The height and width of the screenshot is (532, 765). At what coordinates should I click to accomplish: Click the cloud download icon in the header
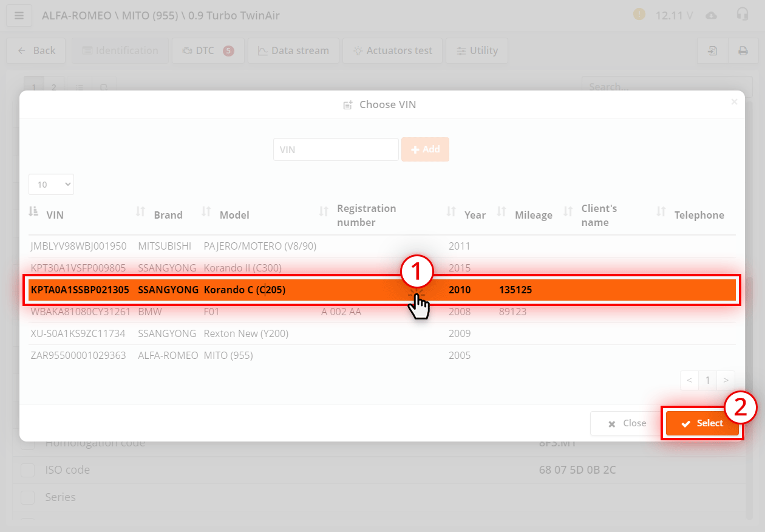point(712,15)
